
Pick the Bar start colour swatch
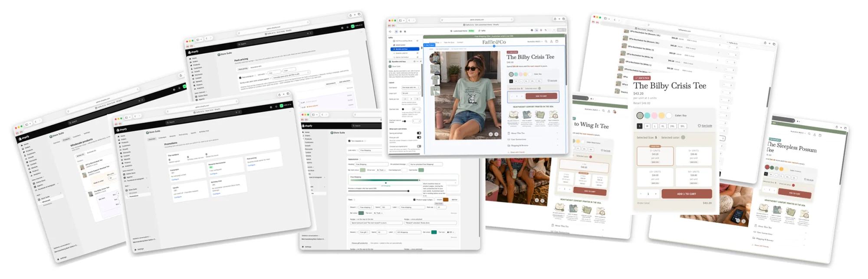363,170
